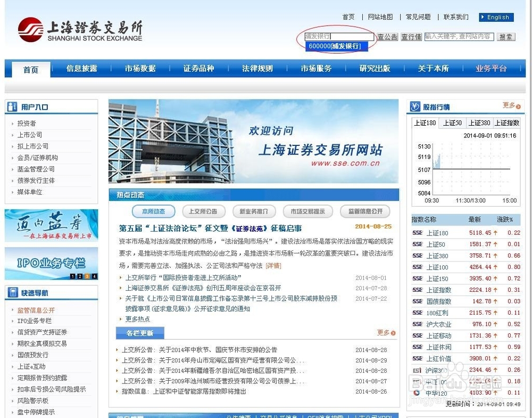Open 上证e互动 quick navigation link
Screen dimensions: 532x418
pos(31,367)
